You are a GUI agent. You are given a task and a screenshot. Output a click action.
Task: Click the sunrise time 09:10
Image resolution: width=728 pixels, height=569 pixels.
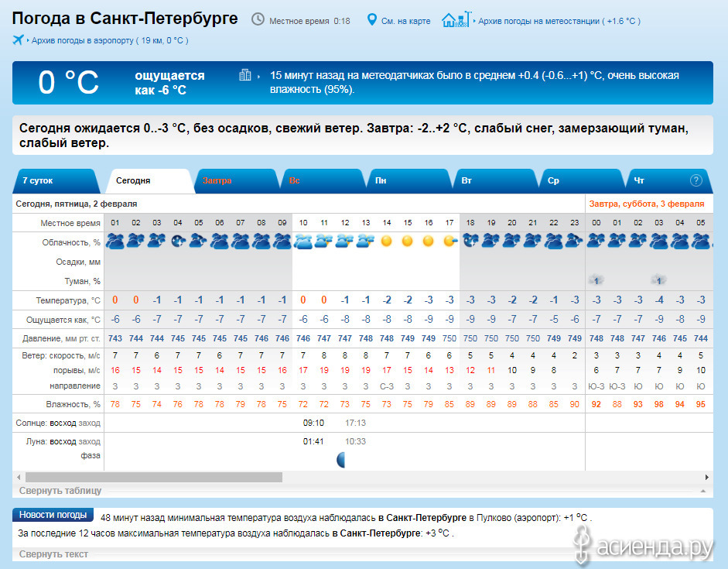point(313,423)
